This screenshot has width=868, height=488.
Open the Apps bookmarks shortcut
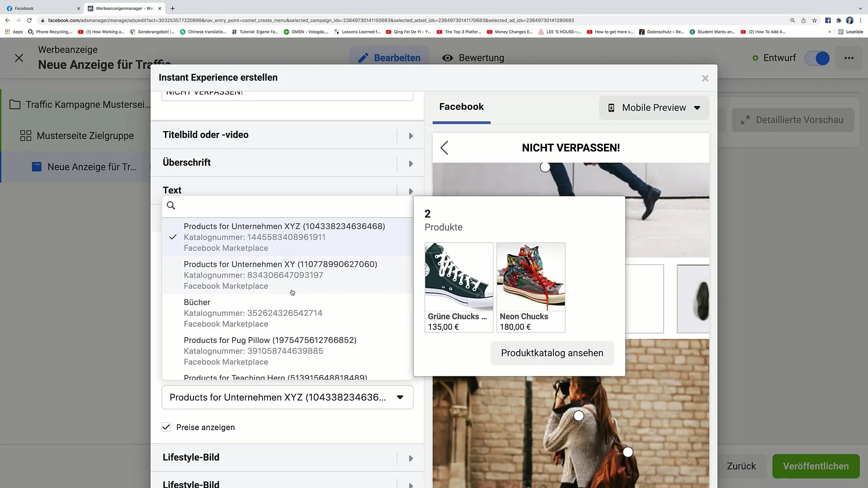[x=14, y=32]
